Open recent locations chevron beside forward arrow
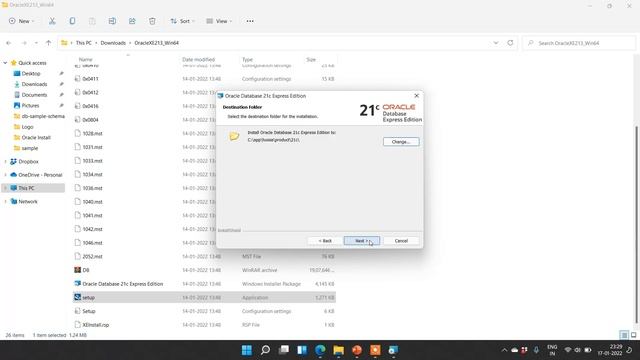Viewport: 640px width, 360px height. pyautogui.click(x=36, y=43)
